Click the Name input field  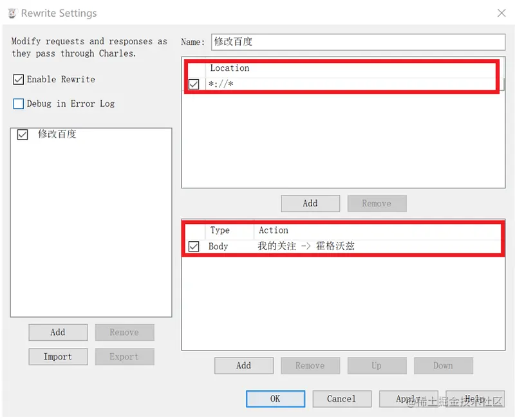click(x=358, y=42)
